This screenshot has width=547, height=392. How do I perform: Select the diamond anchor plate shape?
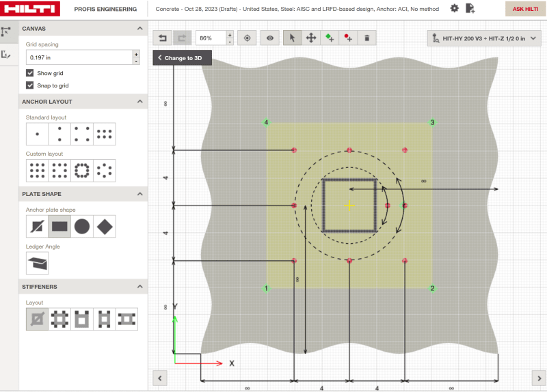105,227
